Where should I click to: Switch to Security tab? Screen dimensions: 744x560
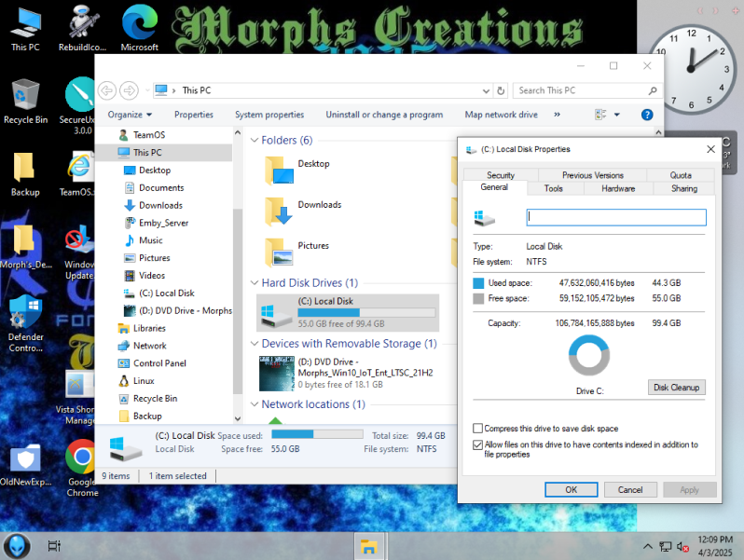[500, 175]
